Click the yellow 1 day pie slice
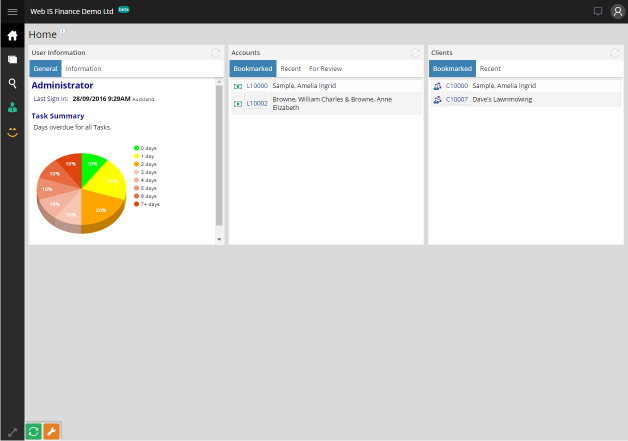The height and width of the screenshot is (441, 628). [x=110, y=178]
